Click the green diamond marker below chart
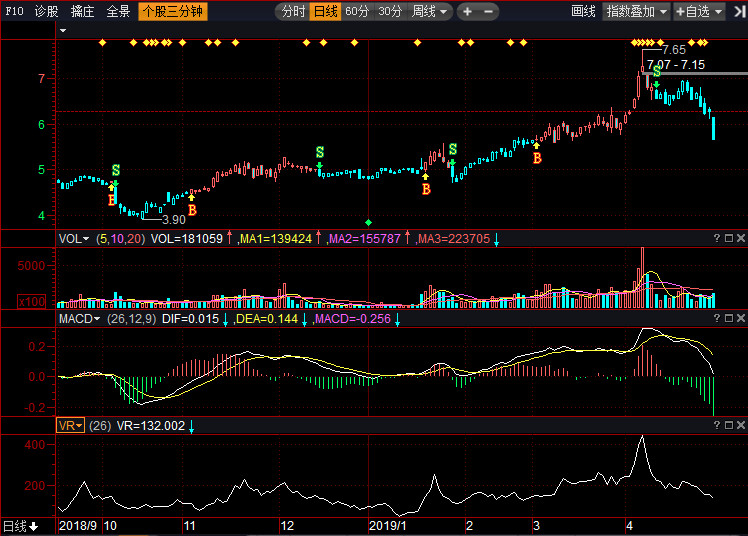This screenshot has height=536, width=748. coord(369,221)
